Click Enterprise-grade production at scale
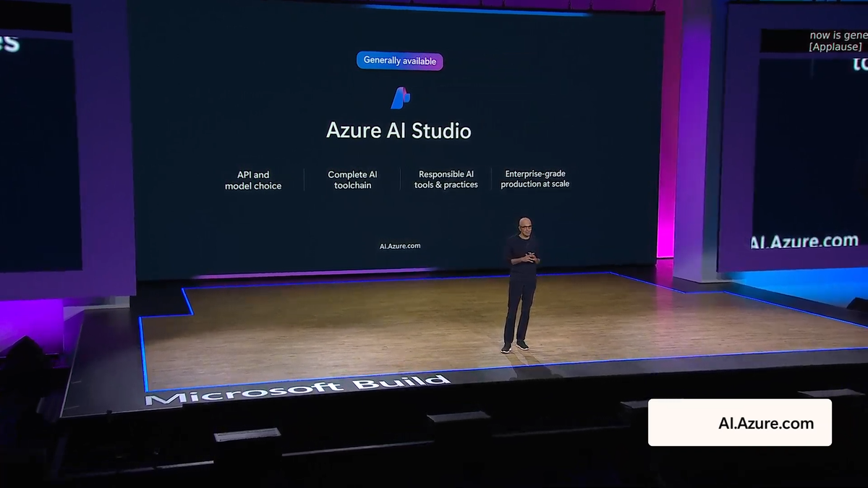 pyautogui.click(x=535, y=179)
